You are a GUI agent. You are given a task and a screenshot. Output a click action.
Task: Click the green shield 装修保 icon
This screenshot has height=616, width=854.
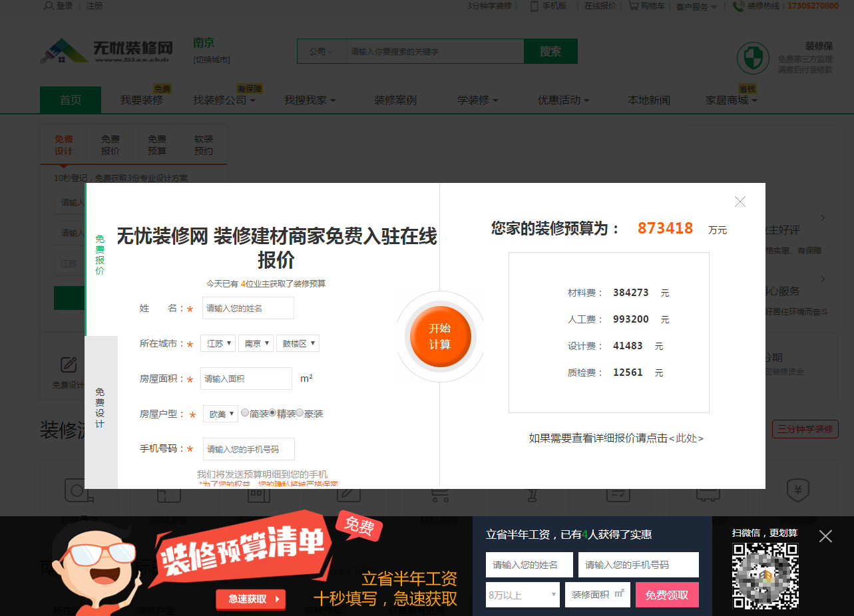tap(753, 59)
